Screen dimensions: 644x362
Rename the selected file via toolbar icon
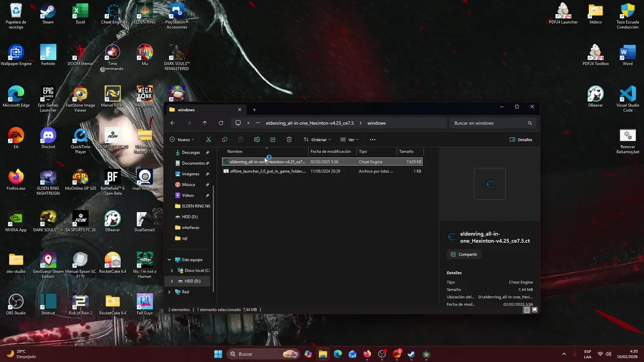257,140
